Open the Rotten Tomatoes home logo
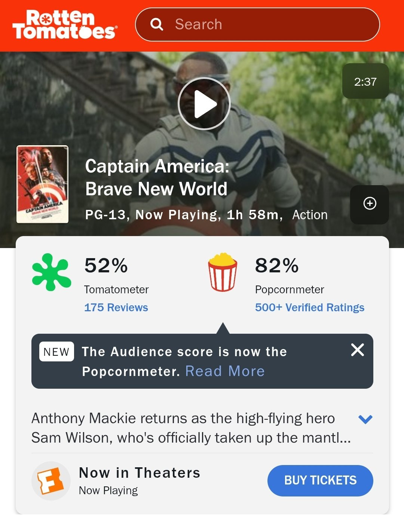The width and height of the screenshot is (404, 532). coord(65,24)
